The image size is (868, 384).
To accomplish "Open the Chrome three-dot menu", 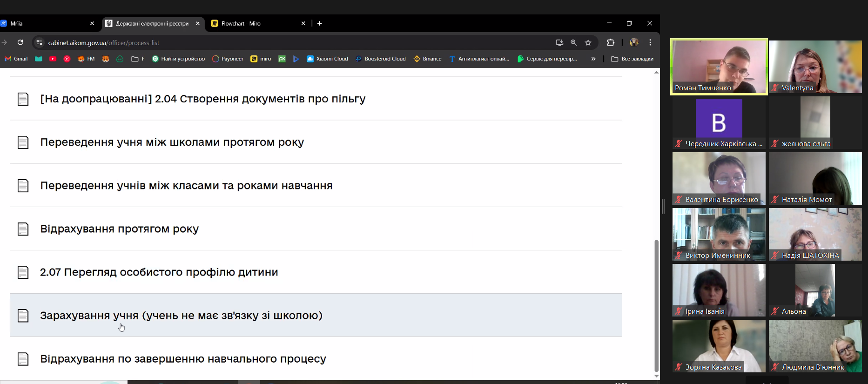I will [x=650, y=42].
